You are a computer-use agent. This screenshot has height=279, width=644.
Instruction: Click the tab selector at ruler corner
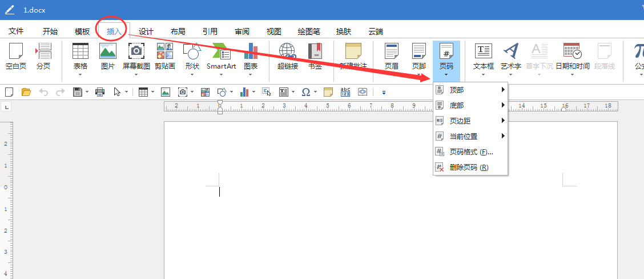(x=6, y=107)
